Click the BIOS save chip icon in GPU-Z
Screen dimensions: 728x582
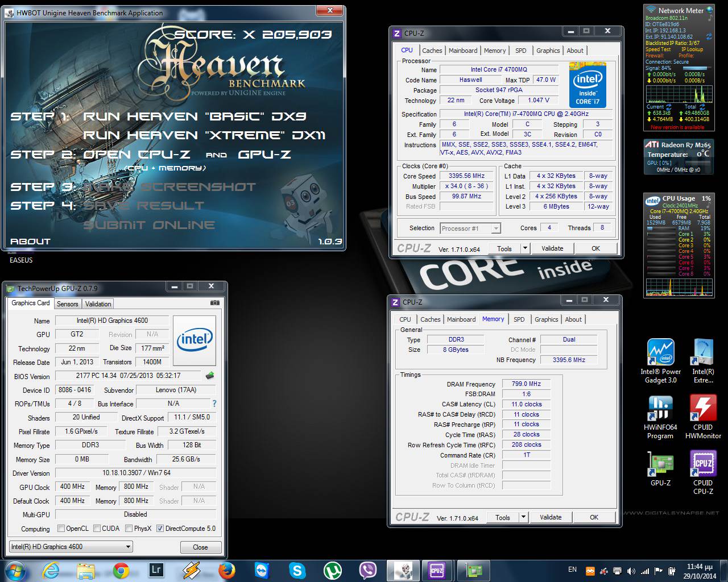tap(210, 376)
